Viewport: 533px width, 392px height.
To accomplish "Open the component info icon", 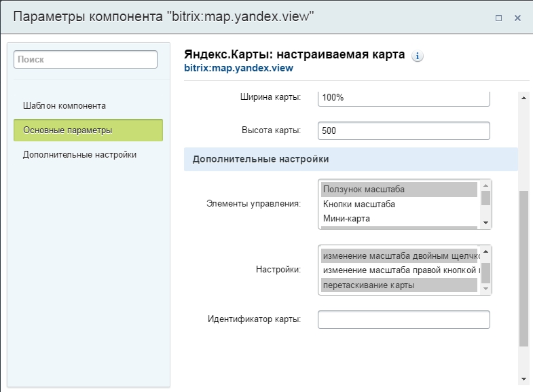I will coord(417,56).
